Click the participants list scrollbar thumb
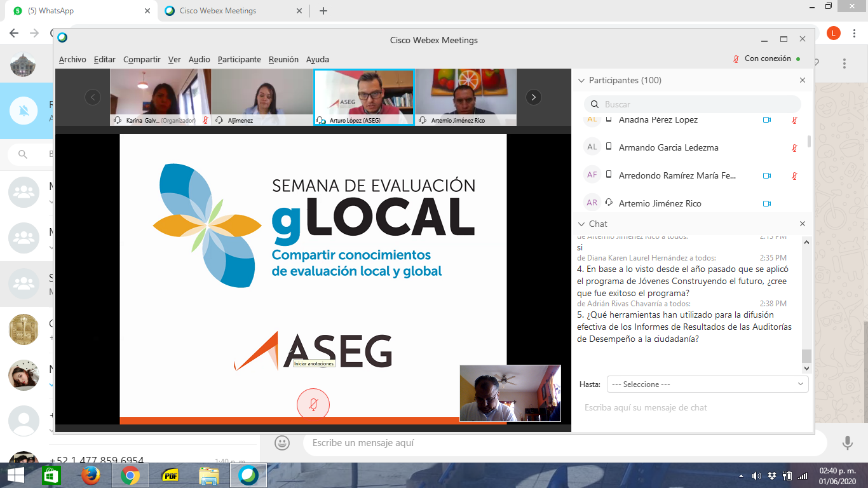Image resolution: width=868 pixels, height=488 pixels. 809,141
